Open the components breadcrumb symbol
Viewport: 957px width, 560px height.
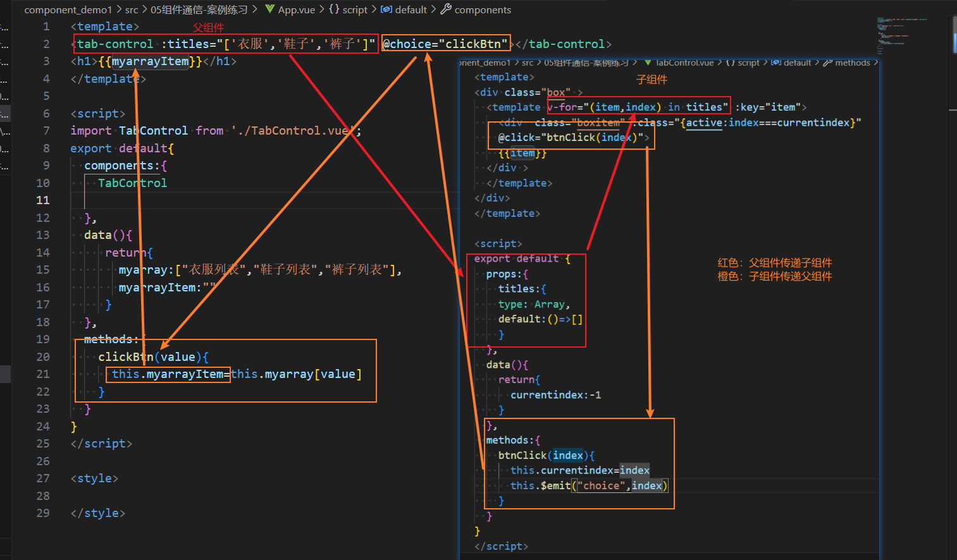(x=483, y=9)
